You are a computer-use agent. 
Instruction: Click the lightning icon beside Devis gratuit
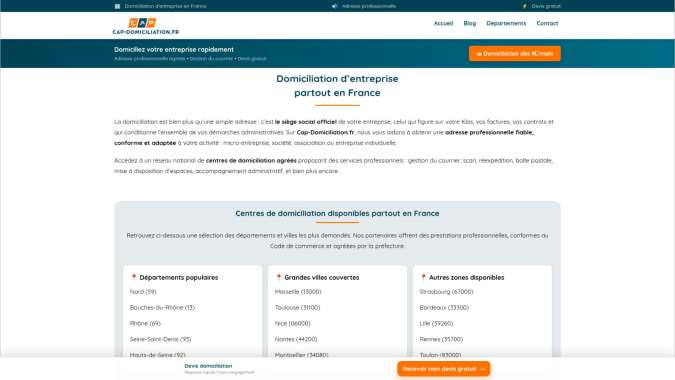point(524,6)
